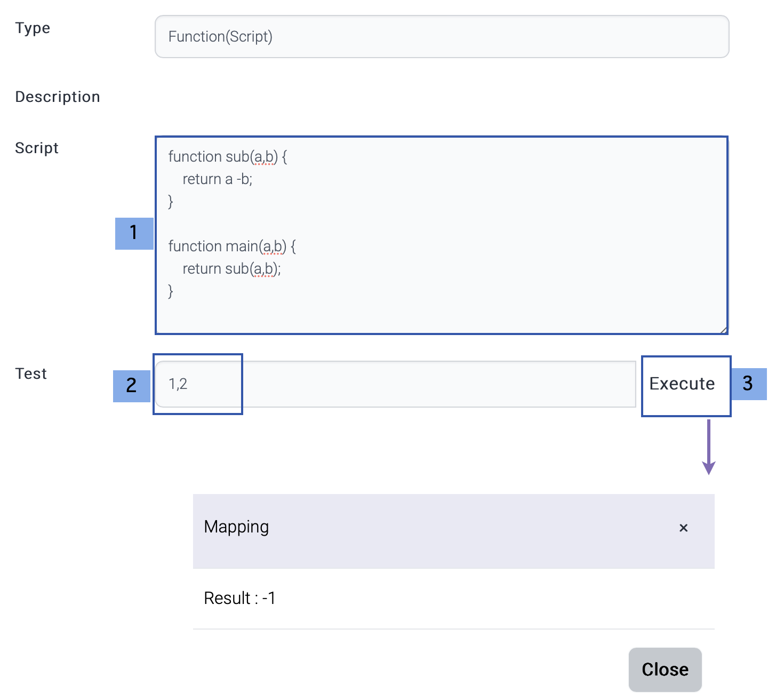The width and height of the screenshot is (768, 700).
Task: Click the Type field showing Function(Script)
Action: (x=442, y=37)
